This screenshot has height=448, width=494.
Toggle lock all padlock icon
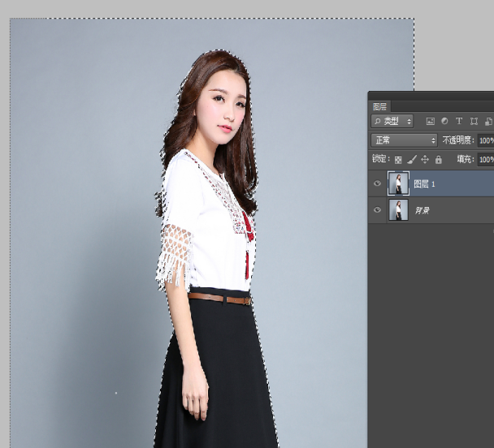tap(438, 160)
